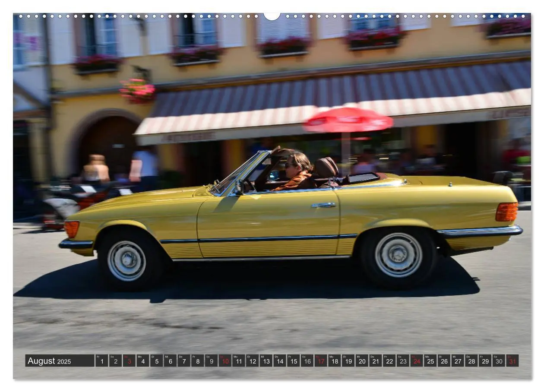Click the chrome driver door handle

click(323, 205)
